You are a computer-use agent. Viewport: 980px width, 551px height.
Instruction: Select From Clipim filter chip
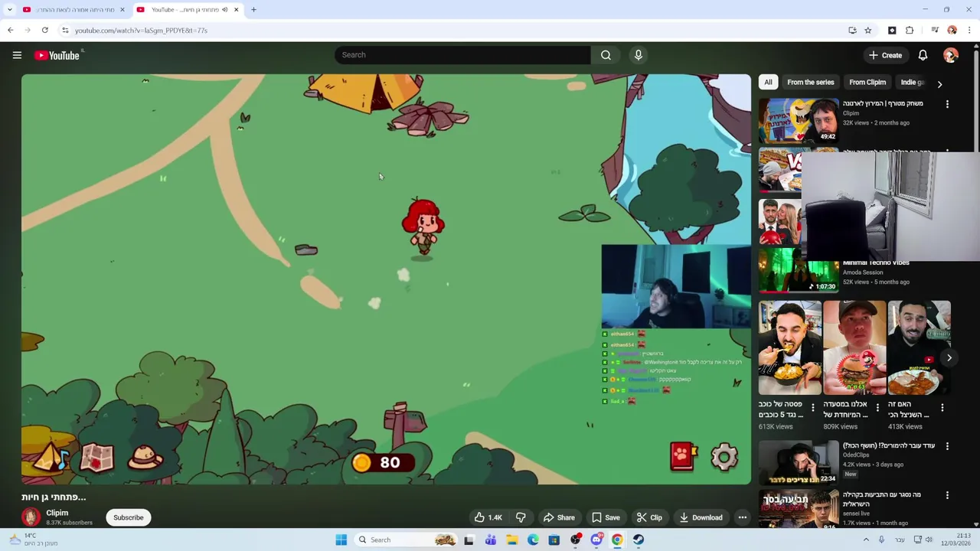click(867, 83)
